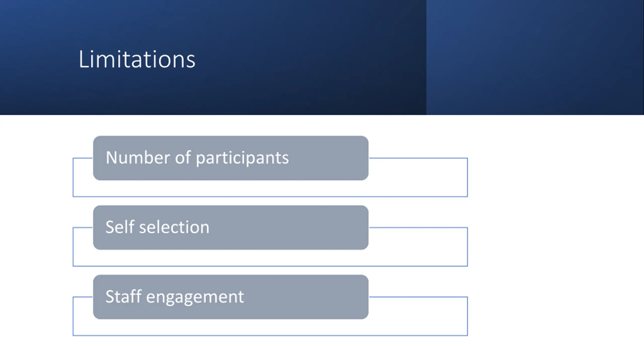Click the word "participants" in first box
This screenshot has width=644, height=362.
tap(242, 158)
